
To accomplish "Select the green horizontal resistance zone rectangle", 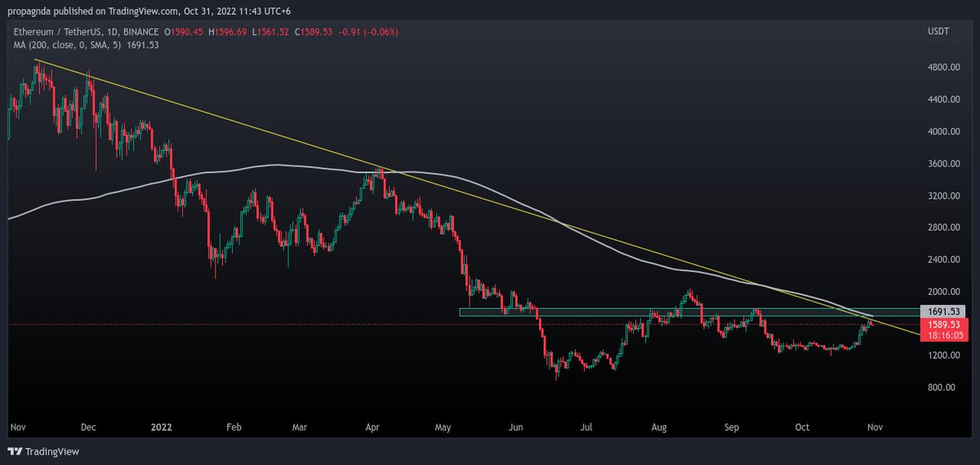I will [x=688, y=312].
